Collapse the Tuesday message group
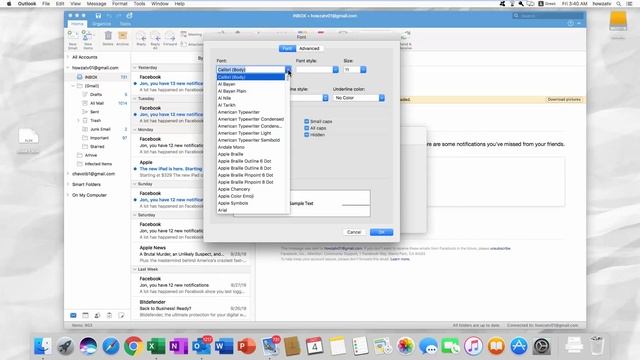 point(135,98)
